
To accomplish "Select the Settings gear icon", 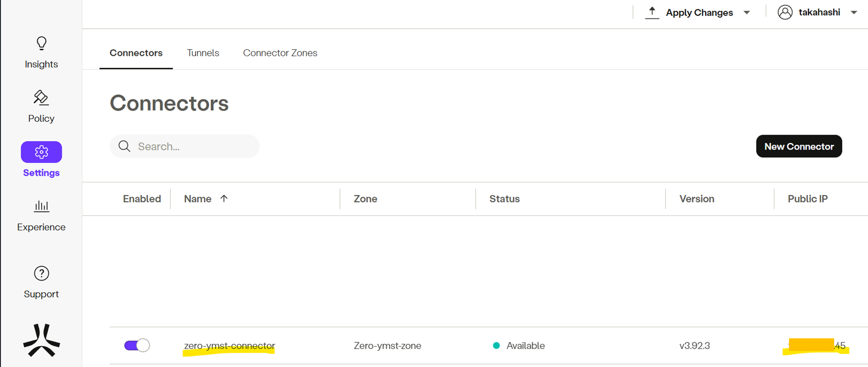I will [41, 152].
